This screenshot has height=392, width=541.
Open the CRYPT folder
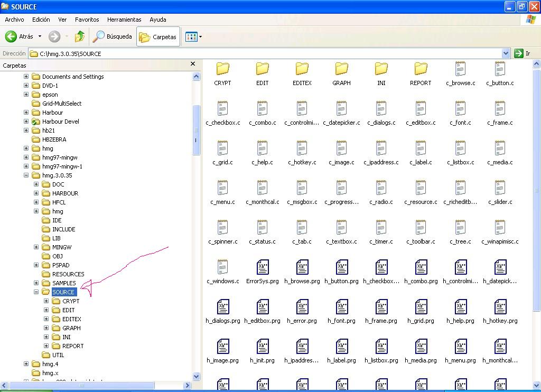click(222, 70)
